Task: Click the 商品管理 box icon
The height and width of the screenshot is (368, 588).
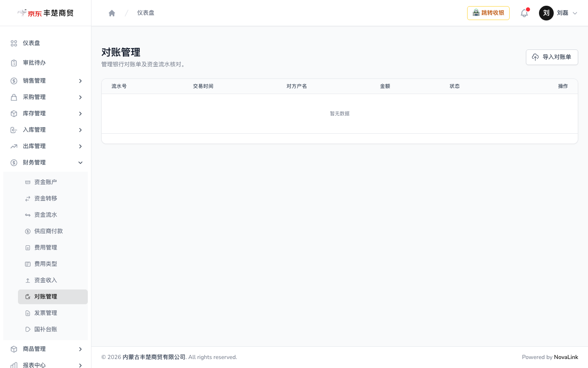Action: (x=14, y=349)
